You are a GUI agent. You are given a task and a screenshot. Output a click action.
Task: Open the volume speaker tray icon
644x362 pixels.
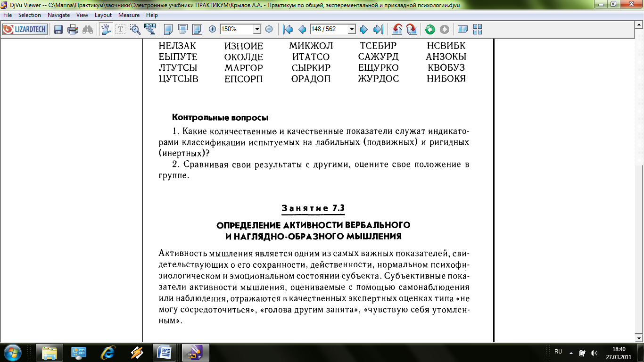[594, 353]
